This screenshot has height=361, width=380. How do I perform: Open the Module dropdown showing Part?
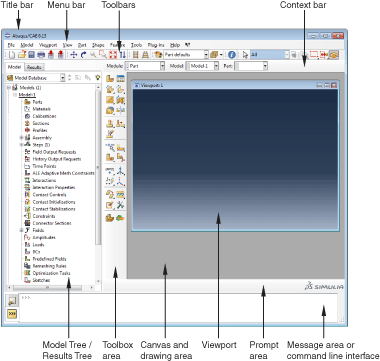pos(145,66)
